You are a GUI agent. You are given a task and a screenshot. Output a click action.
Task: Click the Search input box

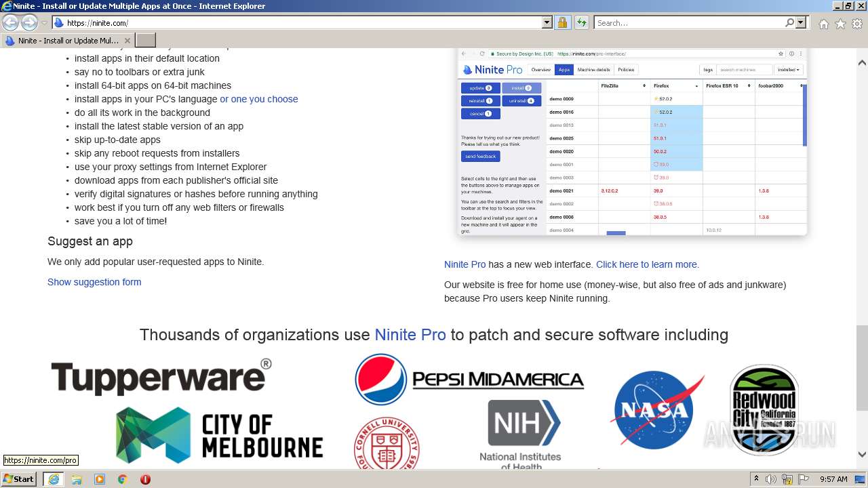pos(689,22)
